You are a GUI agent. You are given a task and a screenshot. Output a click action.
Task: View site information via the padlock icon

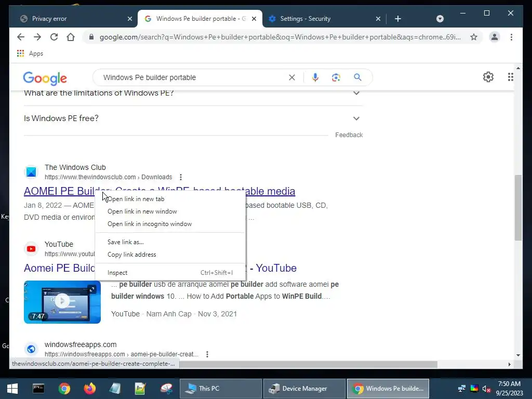[x=91, y=37]
